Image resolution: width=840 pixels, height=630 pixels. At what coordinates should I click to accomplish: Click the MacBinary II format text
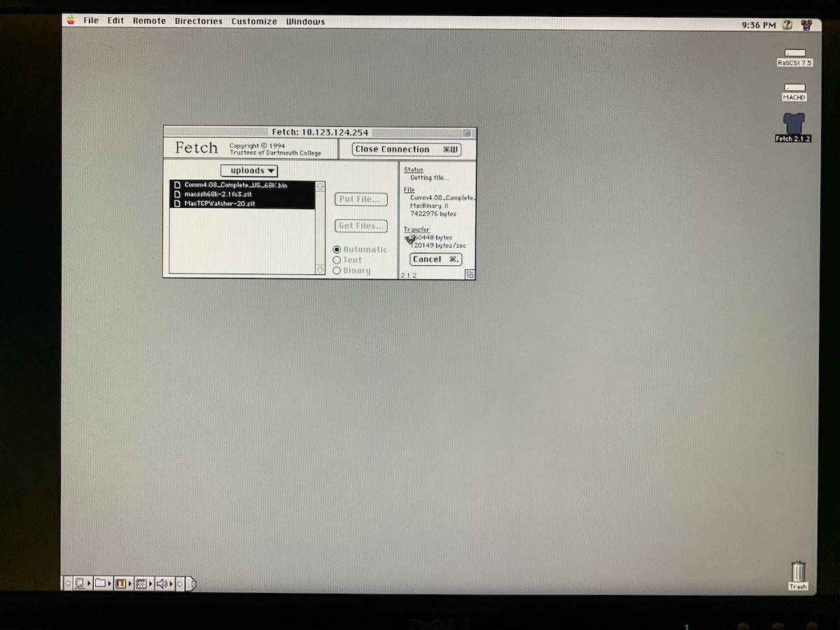click(428, 206)
